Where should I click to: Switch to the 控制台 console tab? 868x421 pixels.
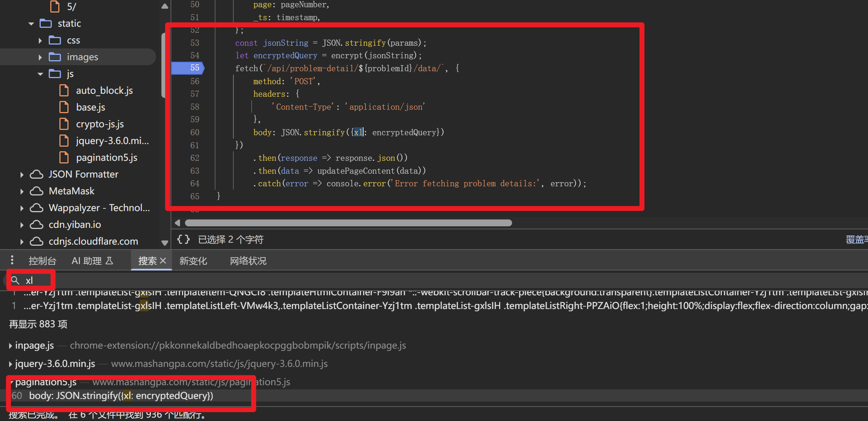[x=42, y=261]
